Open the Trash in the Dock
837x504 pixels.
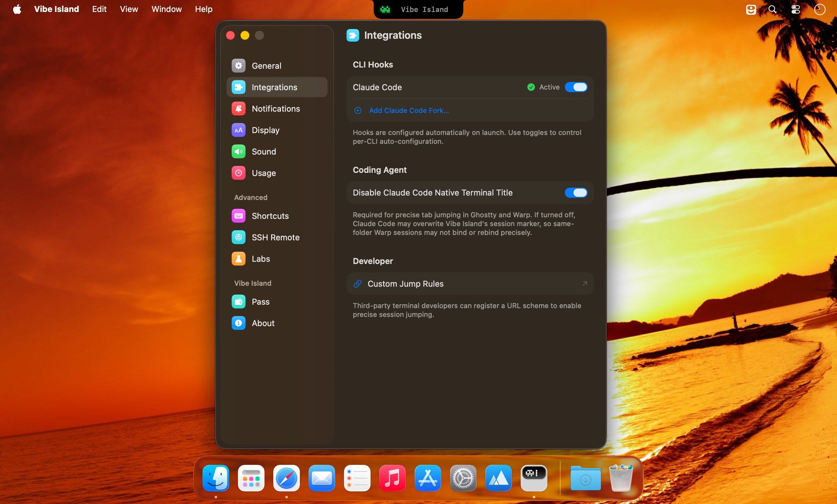tap(620, 478)
